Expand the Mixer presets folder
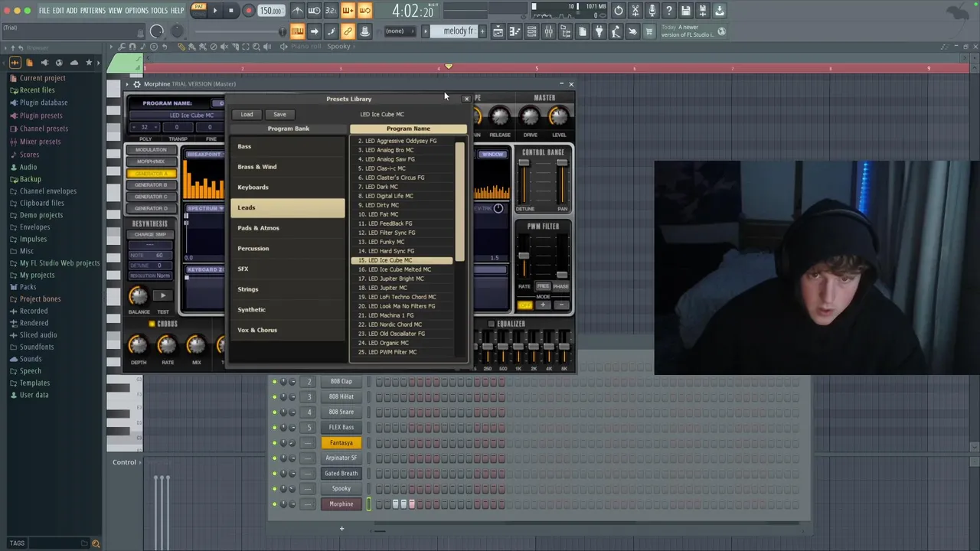This screenshot has width=980, height=551. (40, 142)
